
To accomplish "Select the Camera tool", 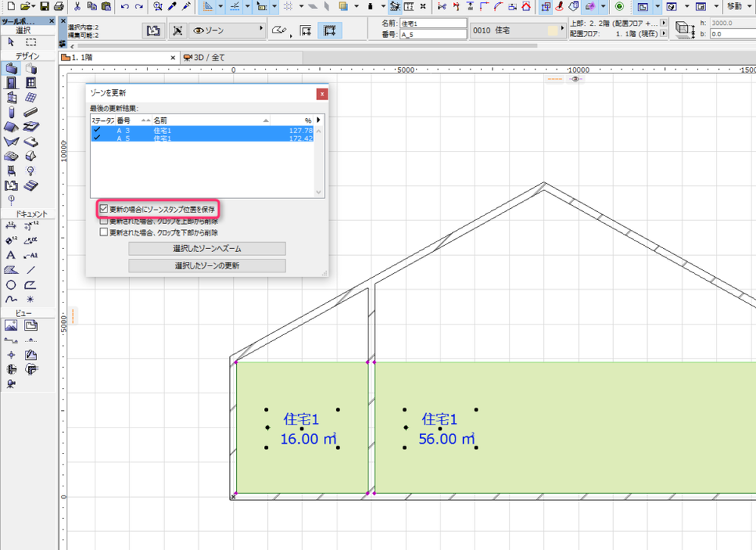I will [11, 384].
